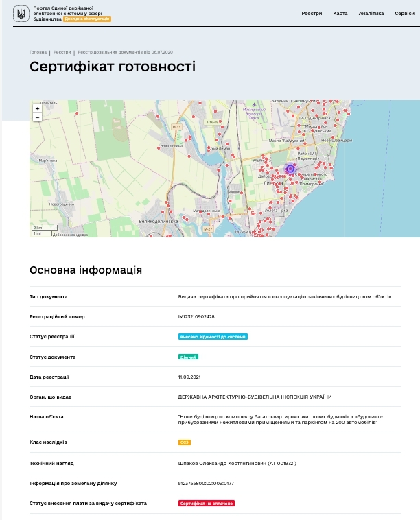Image resolution: width=420 pixels, height=520 pixels.
Task: Click the Ukrainian trident portal logo
Action: point(21,14)
